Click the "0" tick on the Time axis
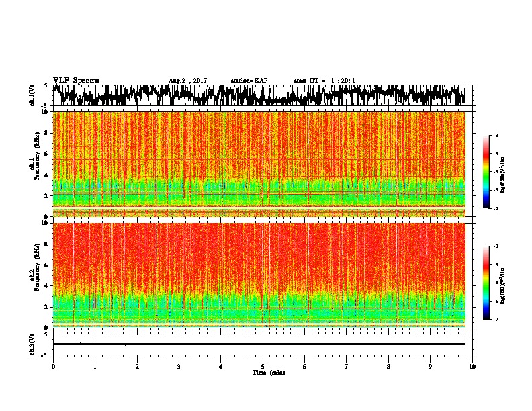Screen dimensions: 532x411 tap(53, 367)
